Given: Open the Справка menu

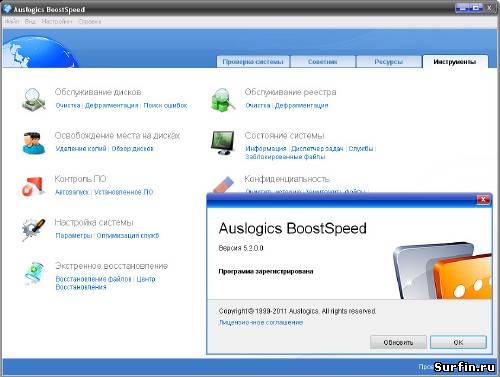Looking at the screenshot, I should click(90, 21).
